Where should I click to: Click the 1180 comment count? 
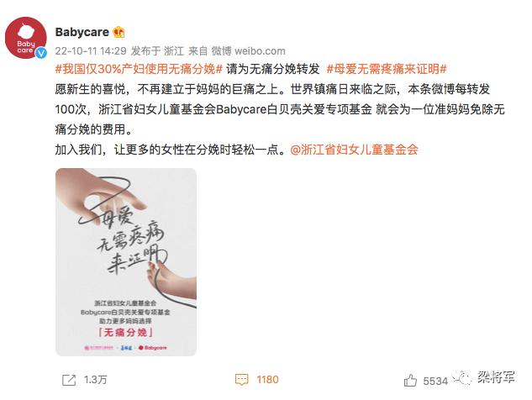[x=267, y=380]
